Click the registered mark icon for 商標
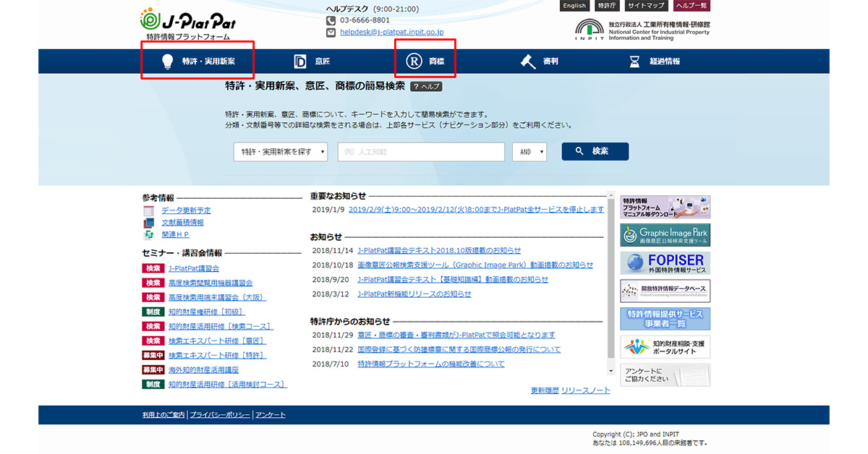 click(413, 61)
